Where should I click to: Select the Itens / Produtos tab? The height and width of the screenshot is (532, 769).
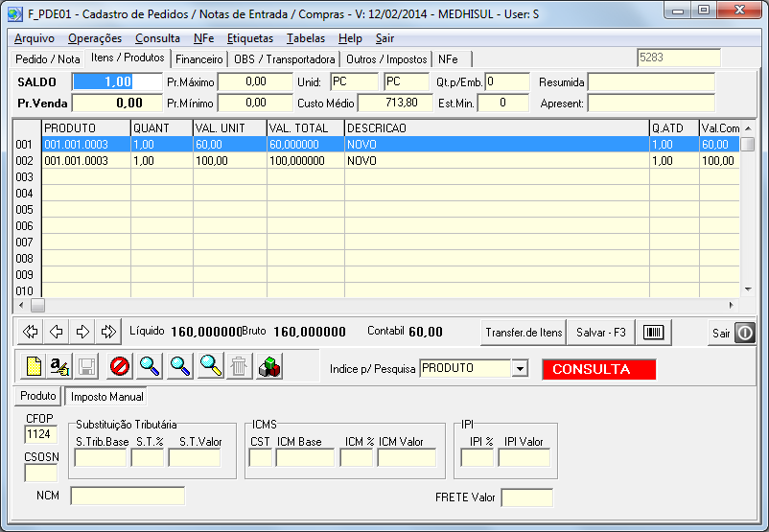(x=128, y=58)
